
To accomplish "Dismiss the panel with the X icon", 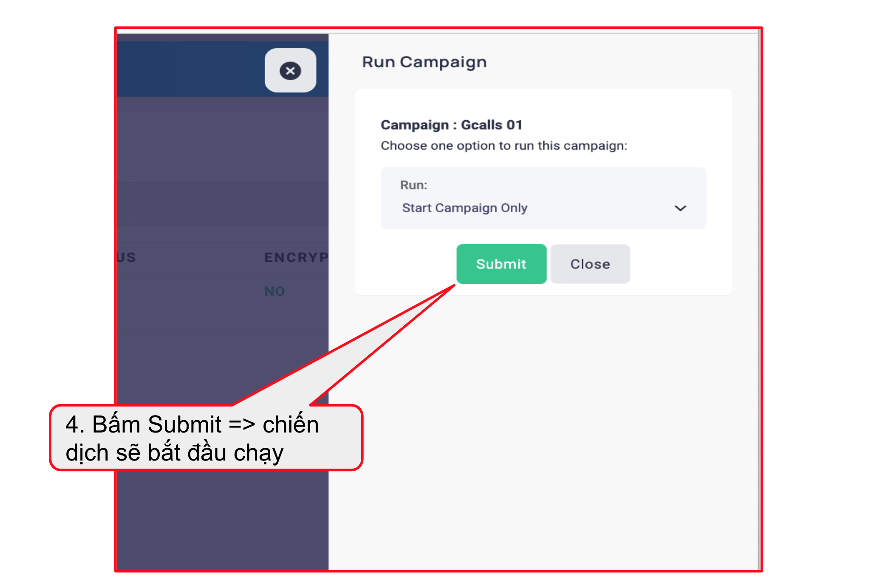I will pos(290,71).
